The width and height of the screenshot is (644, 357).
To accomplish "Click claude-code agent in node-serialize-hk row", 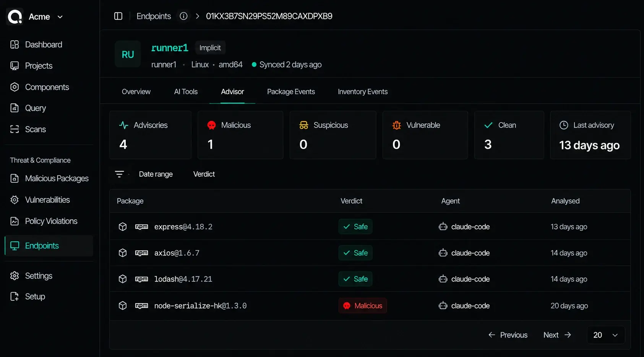I will coord(470,306).
